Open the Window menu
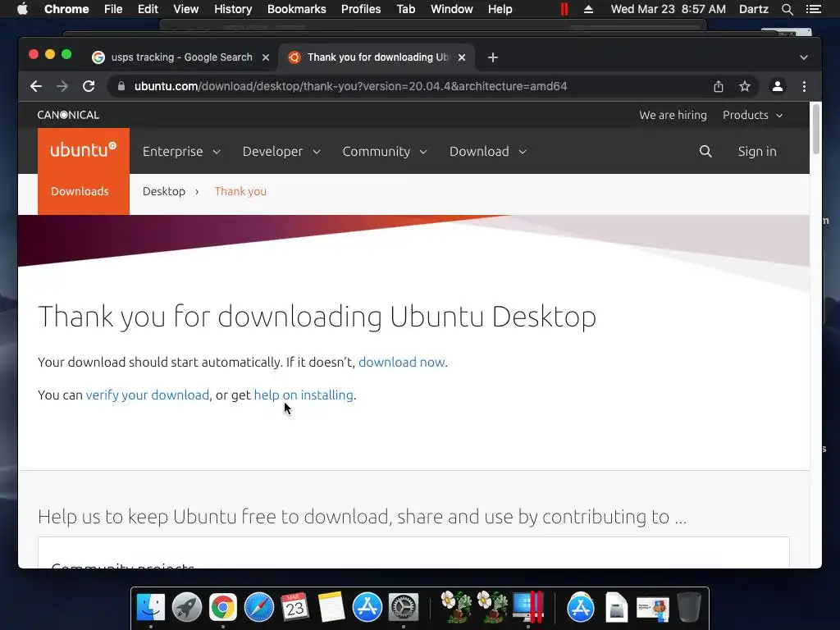Image resolution: width=840 pixels, height=630 pixels. tap(452, 9)
